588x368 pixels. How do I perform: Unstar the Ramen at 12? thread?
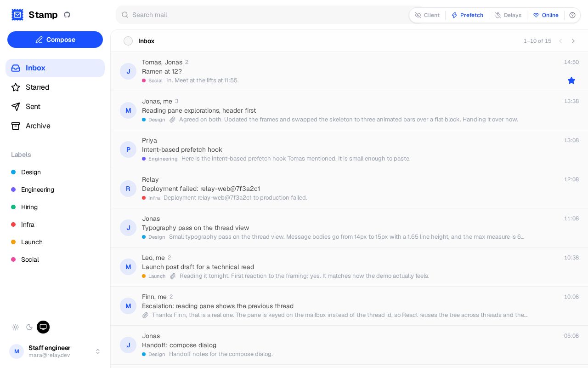click(x=571, y=80)
